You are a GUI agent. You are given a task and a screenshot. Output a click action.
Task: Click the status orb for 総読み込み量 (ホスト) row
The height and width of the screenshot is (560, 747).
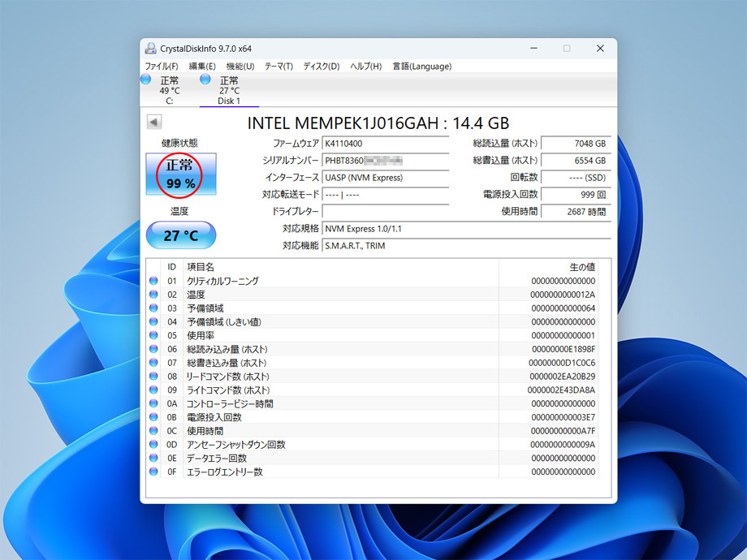153,349
